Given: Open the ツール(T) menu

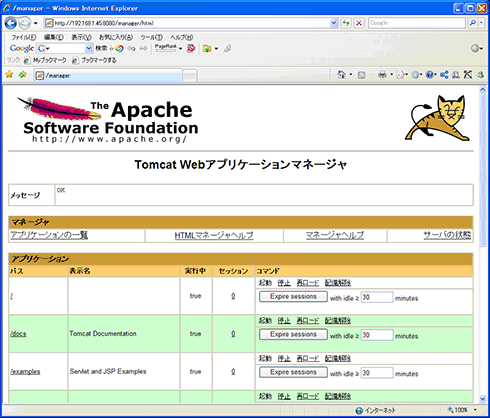Looking at the screenshot, I should (x=151, y=37).
